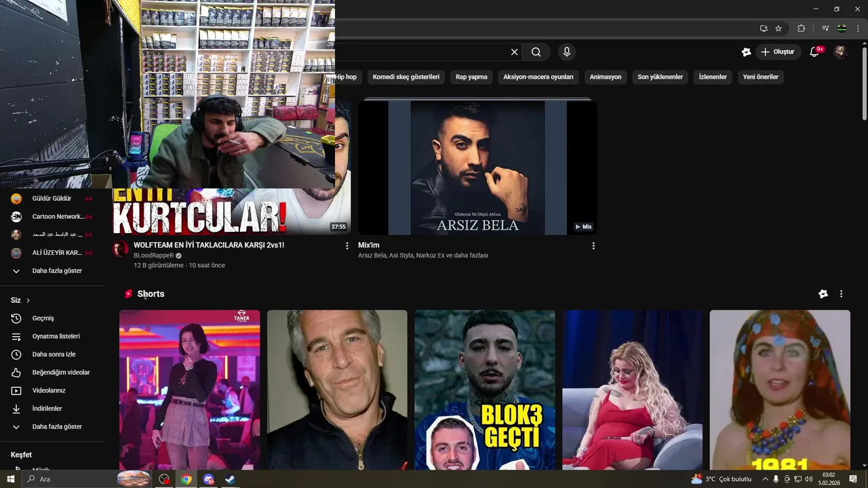Open ALİ ÜZEYİR KAR... subscription
Screen dimensions: 868x488
[52, 253]
